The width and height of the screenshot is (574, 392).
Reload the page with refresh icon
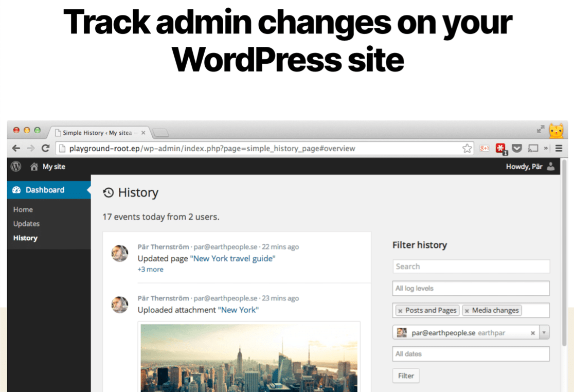[45, 148]
